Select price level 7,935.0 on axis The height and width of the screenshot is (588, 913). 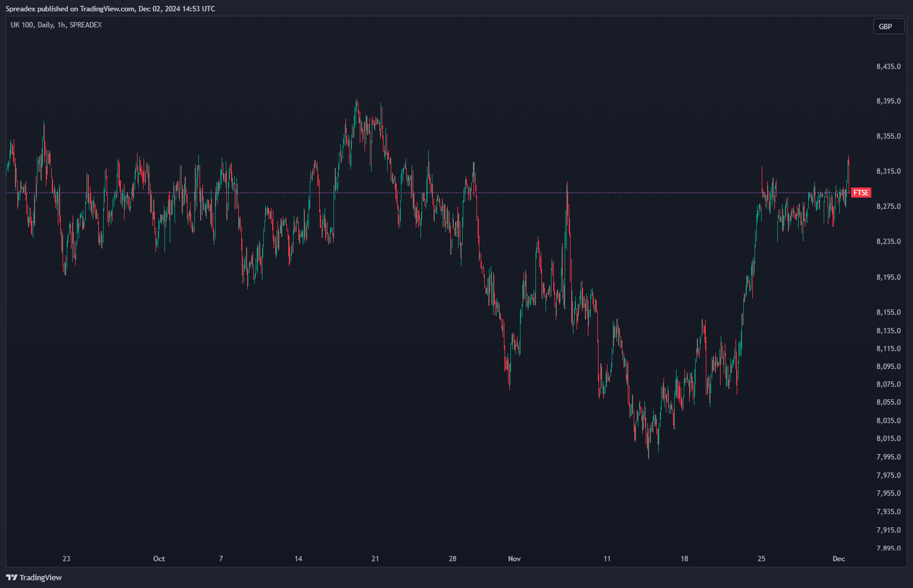pyautogui.click(x=889, y=512)
